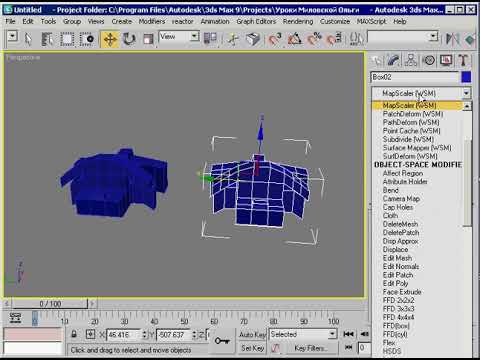480x360 pixels.
Task: Click the time slider 0 / 100 handle
Action: 50,304
